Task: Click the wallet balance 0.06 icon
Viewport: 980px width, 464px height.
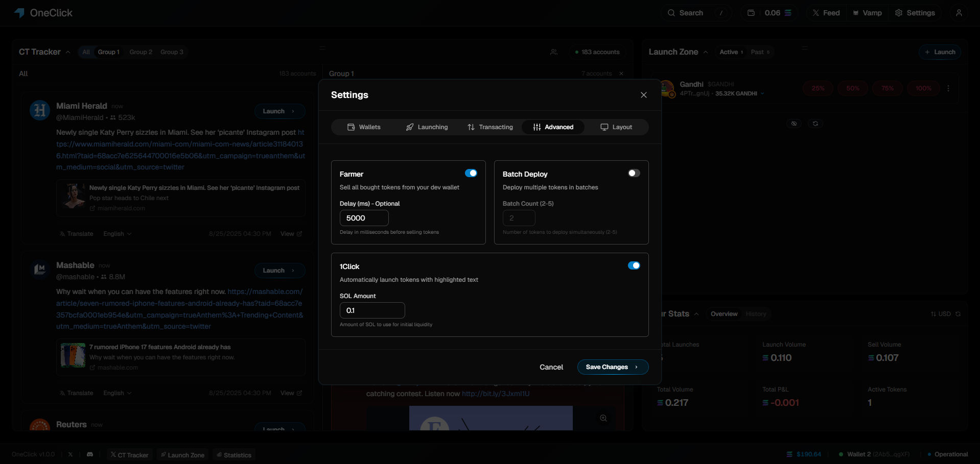Action: click(x=751, y=13)
